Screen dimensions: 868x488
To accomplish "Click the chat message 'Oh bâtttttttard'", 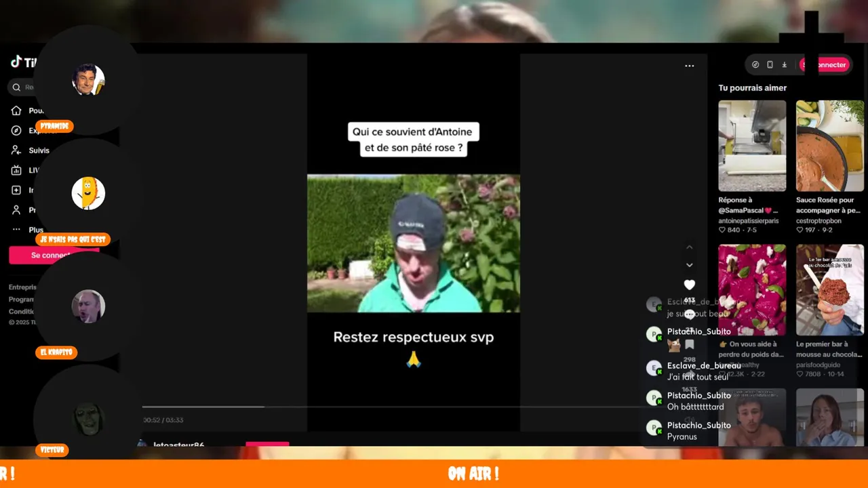I will [x=696, y=407].
